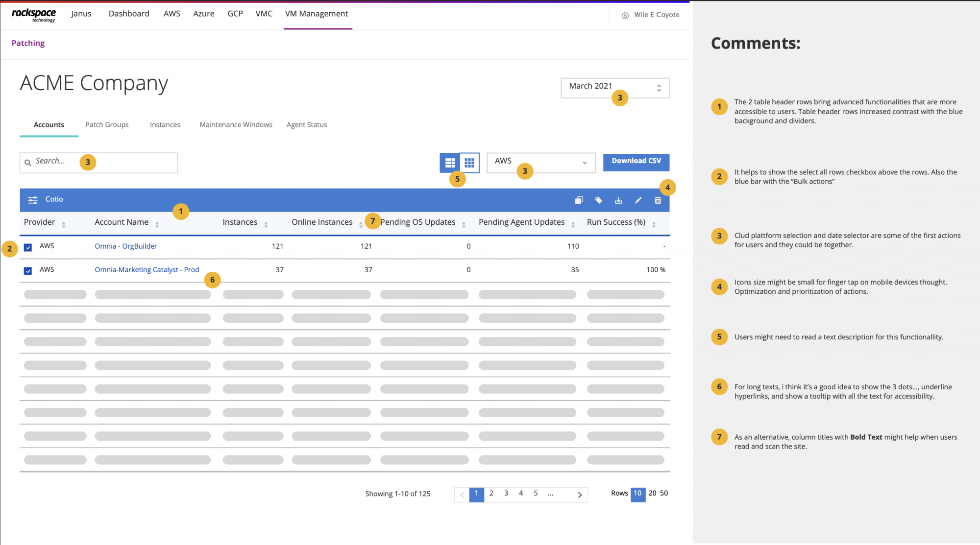The height and width of the screenshot is (545, 980).
Task: Go to pagination page 3
Action: (506, 494)
